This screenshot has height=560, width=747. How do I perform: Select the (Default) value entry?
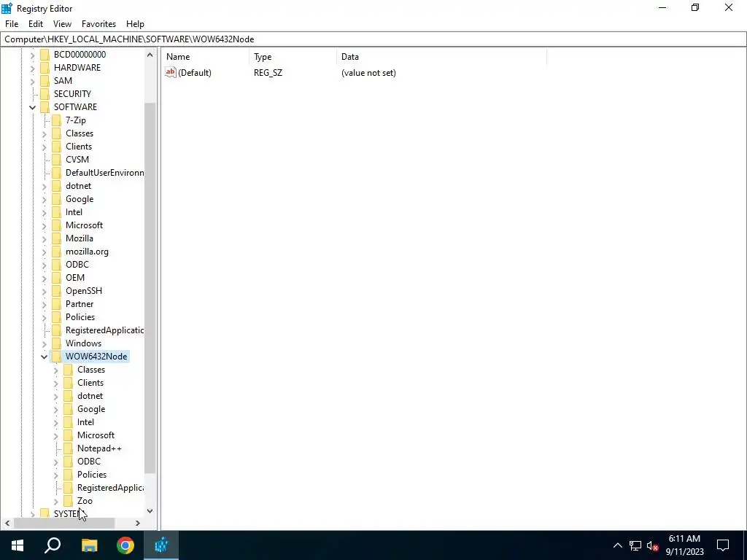point(194,73)
